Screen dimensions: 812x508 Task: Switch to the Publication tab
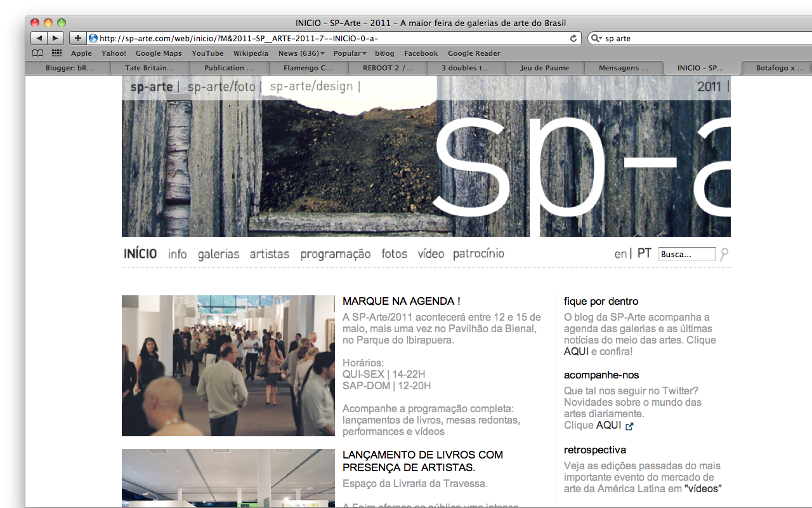pyautogui.click(x=228, y=68)
